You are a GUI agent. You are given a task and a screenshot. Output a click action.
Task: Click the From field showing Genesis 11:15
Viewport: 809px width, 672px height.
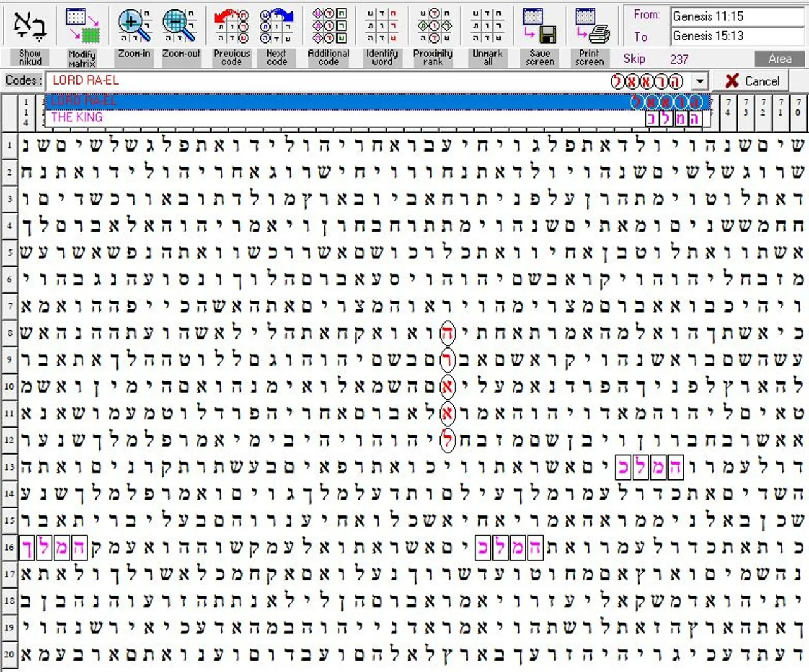coord(736,16)
